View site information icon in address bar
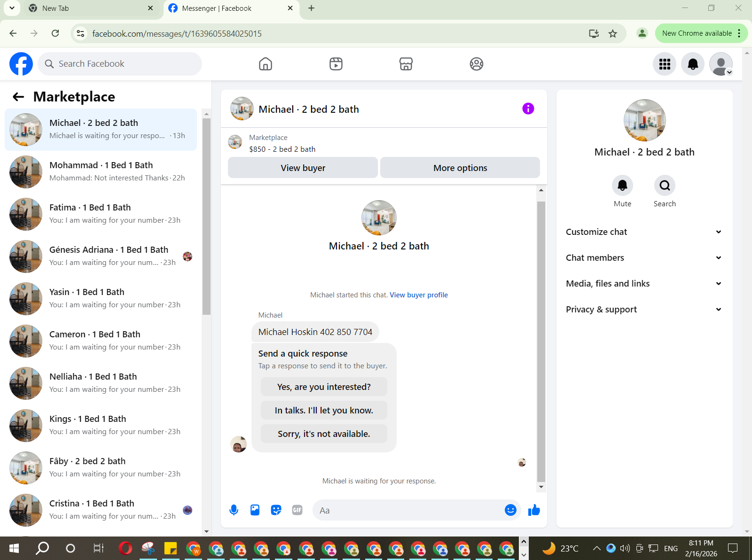752x560 pixels. [81, 33]
